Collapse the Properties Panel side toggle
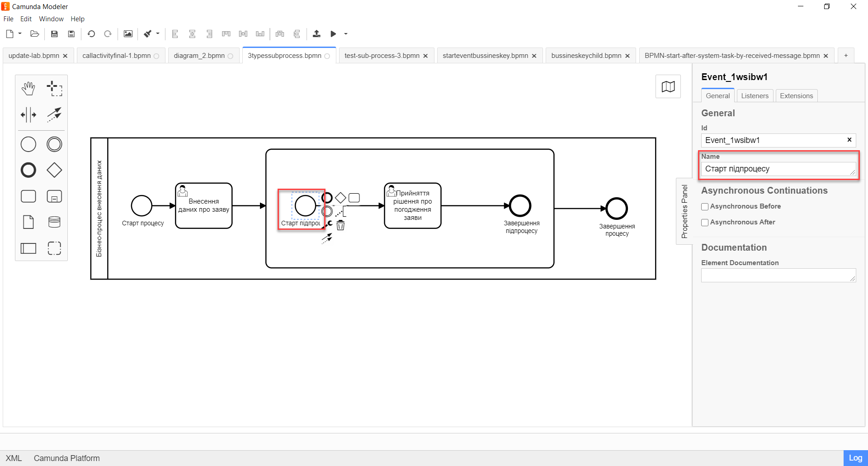 [684, 211]
